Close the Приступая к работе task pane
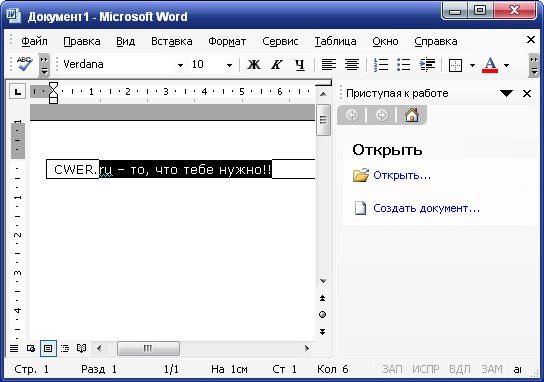Image resolution: width=544 pixels, height=382 pixels. click(527, 93)
